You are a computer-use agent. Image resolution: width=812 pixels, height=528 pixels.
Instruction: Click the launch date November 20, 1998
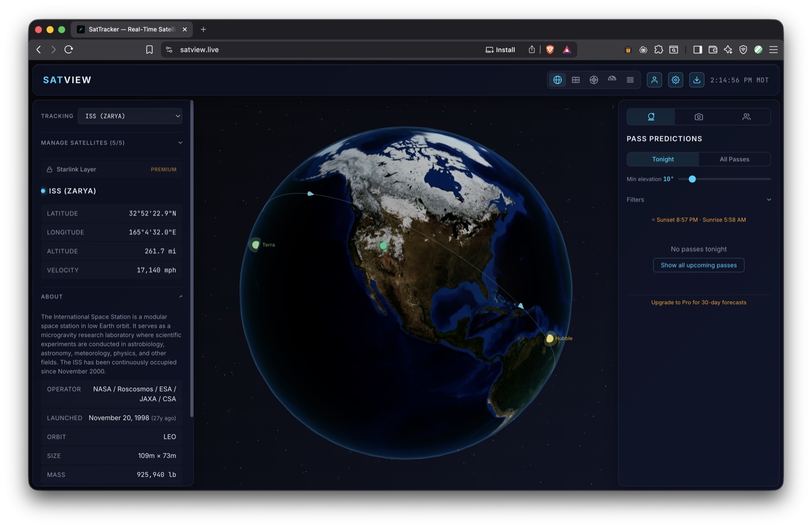tap(119, 418)
